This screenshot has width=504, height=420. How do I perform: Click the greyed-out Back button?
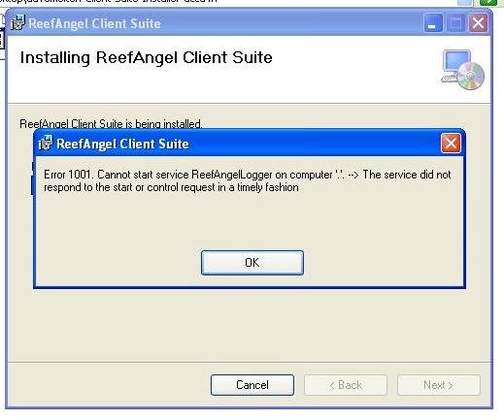point(346,385)
